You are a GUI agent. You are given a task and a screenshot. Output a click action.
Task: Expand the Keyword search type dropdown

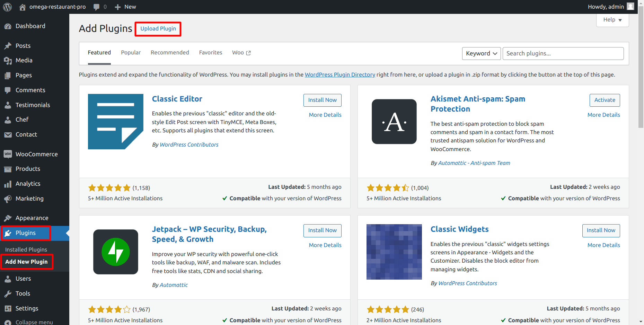pyautogui.click(x=481, y=53)
